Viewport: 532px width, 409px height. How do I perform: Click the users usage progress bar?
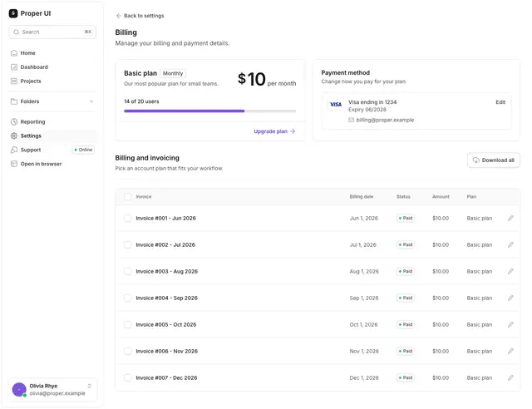(210, 111)
